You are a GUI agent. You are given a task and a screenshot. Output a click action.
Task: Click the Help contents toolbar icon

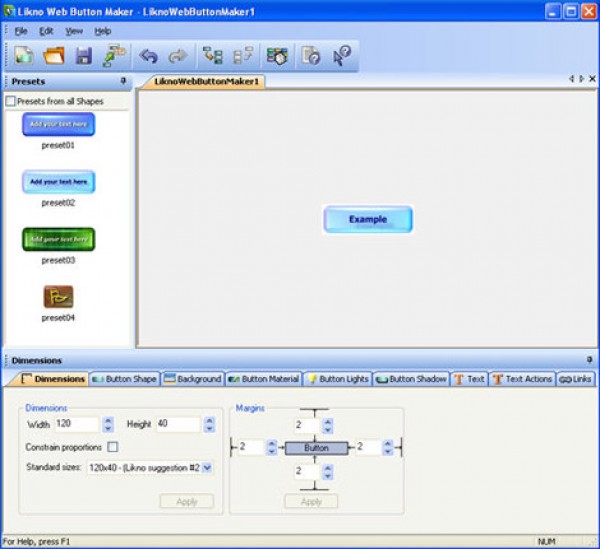pos(310,57)
